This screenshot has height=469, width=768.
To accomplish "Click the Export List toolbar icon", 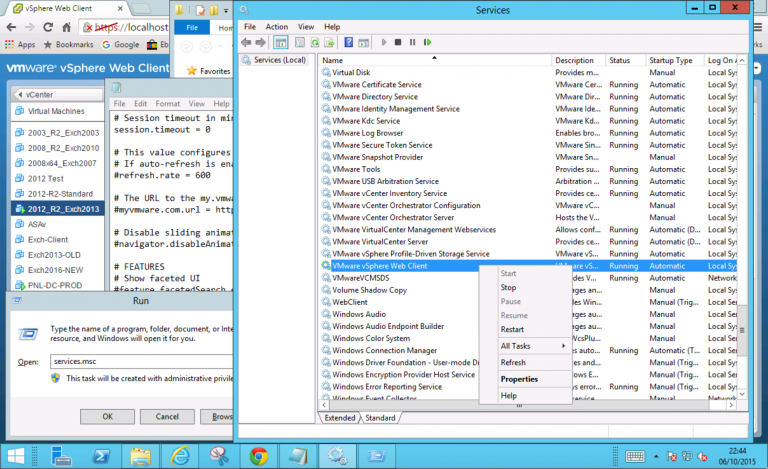I will point(329,43).
